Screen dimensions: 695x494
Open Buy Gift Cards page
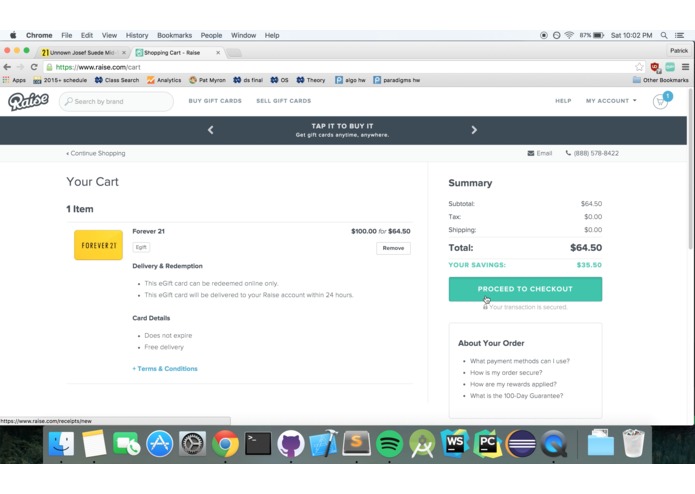coord(215,101)
